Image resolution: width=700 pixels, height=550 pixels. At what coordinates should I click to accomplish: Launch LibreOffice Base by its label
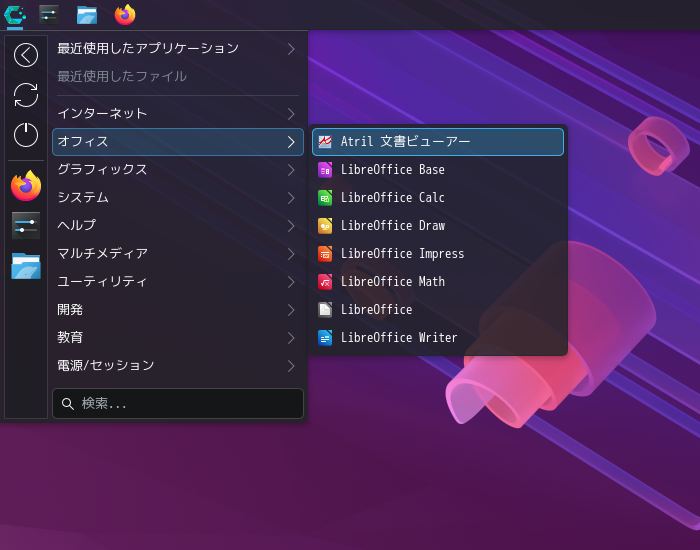(392, 170)
